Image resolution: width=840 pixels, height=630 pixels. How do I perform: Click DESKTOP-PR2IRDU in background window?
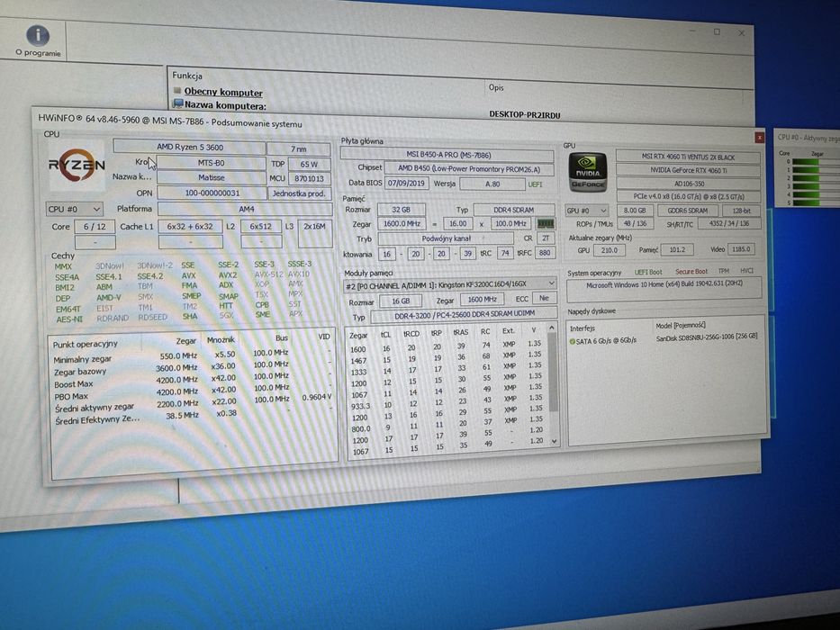[525, 114]
